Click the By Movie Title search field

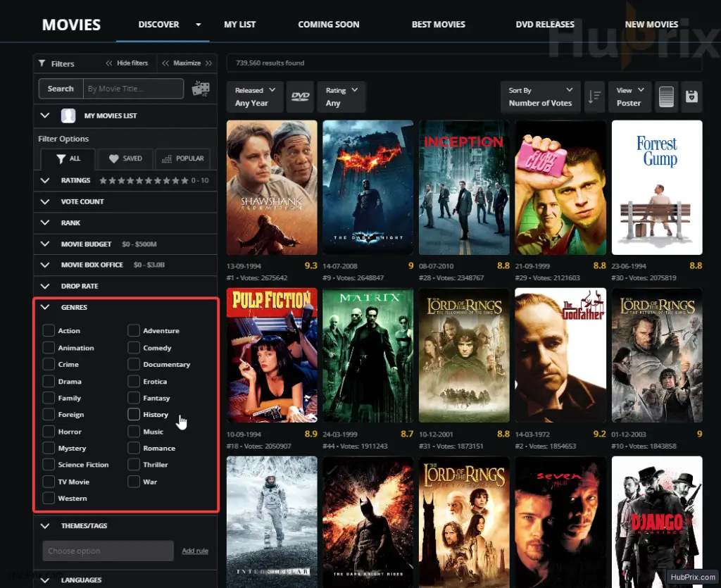pos(133,89)
